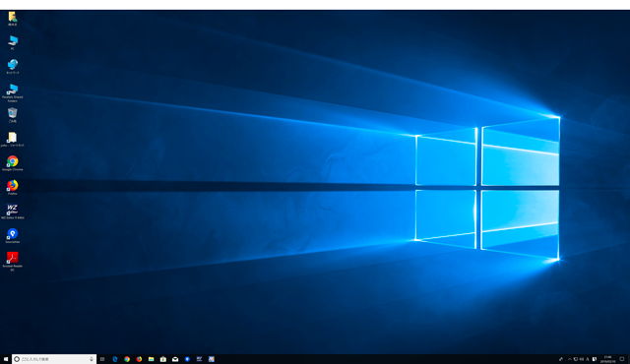Select the Recycle Bin desktop icon
Screen dimensions: 630x364
pos(13,115)
